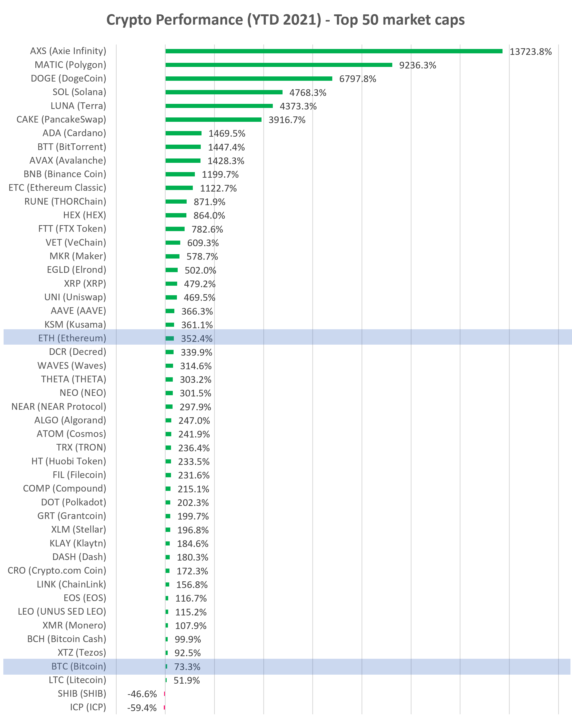Select the 'BCH (Bitcoin Cash)' label
Viewport: 572px width, 728px height.
pos(67,639)
